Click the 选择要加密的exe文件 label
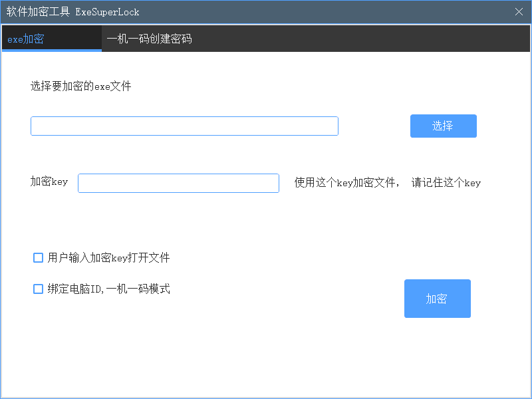Viewport: 532px width, 399px height. 80,86
